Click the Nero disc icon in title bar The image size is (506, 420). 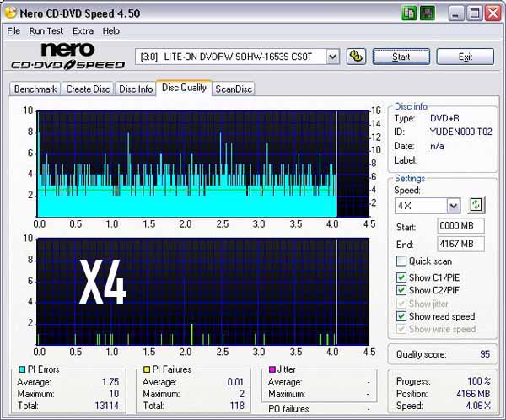11,13
